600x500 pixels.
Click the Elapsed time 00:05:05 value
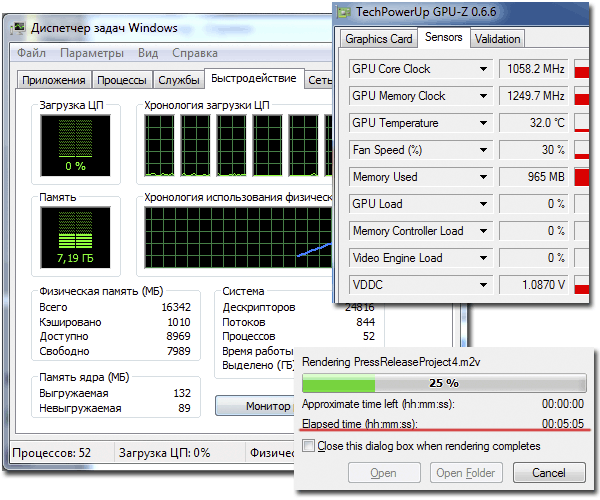562,423
